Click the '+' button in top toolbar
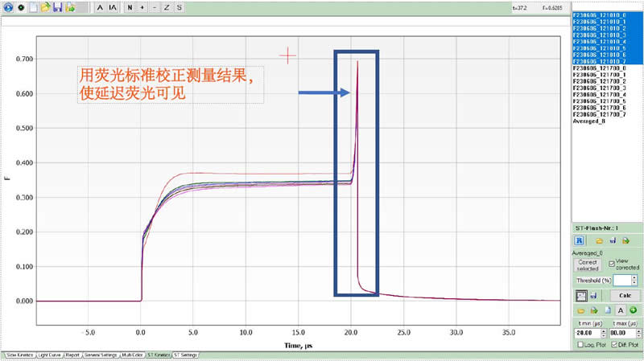Image resolution: width=644 pixels, height=361 pixels. (142, 7)
